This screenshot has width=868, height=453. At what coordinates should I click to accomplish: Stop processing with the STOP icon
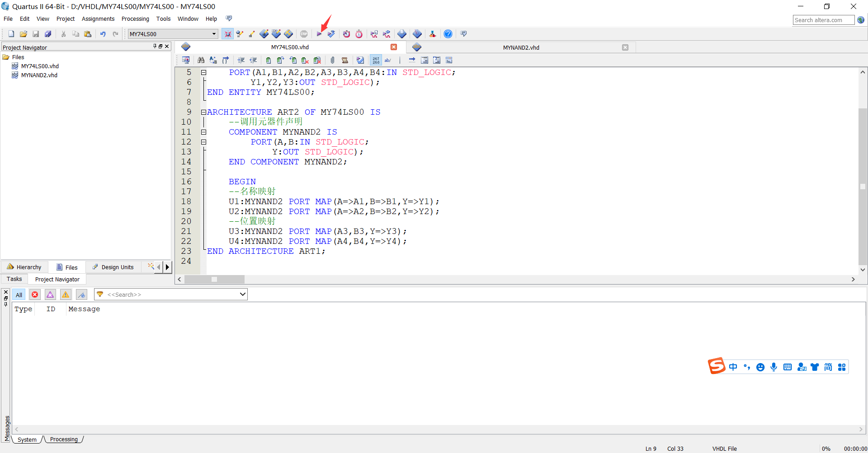coord(304,34)
